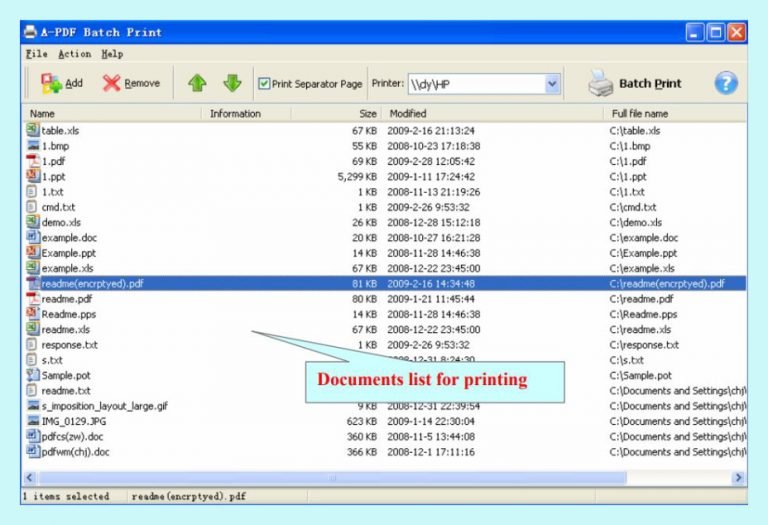Select the s_imposition_layout_large.gif file icon
Viewport: 768px width, 525px height.
[x=32, y=406]
